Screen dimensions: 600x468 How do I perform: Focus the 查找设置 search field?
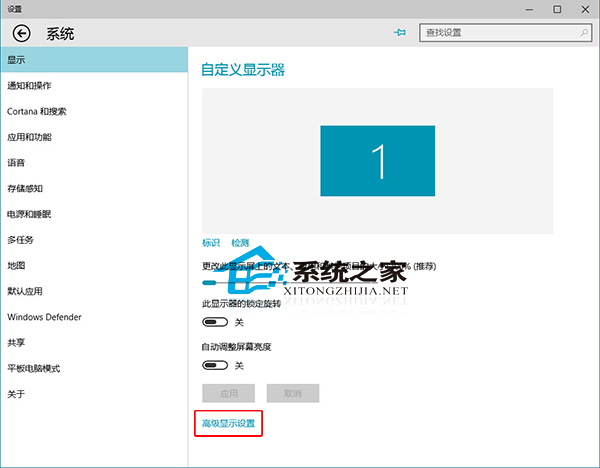pyautogui.click(x=505, y=33)
